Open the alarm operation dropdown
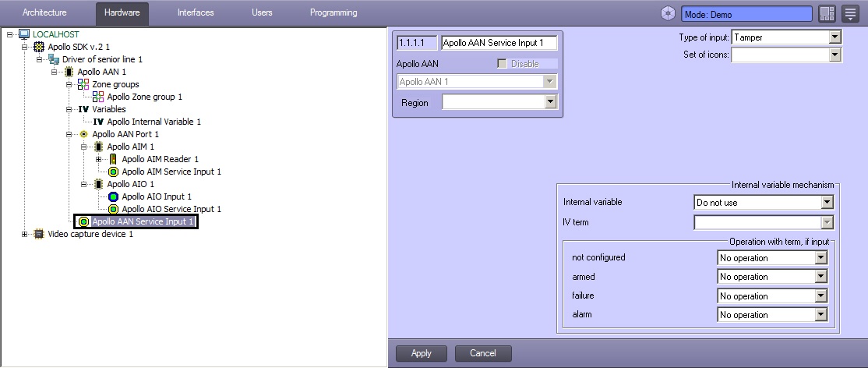This screenshot has width=868, height=368. (821, 315)
